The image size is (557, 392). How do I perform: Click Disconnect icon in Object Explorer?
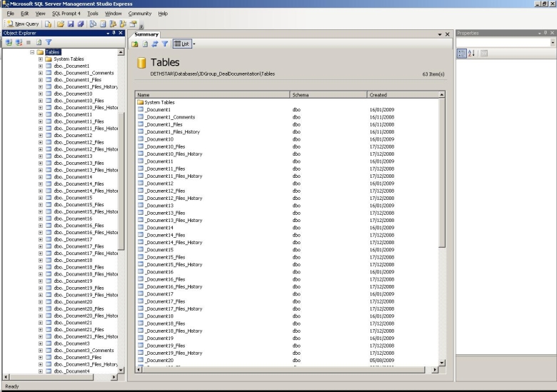pos(19,42)
